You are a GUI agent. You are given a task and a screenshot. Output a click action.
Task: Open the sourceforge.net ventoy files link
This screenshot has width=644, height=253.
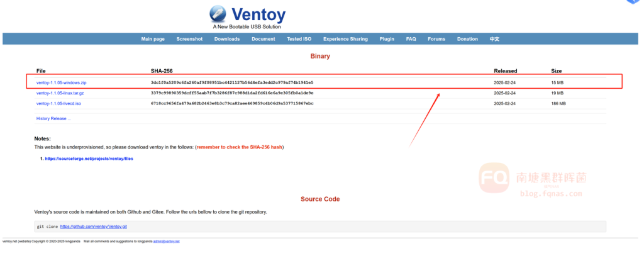point(89,159)
